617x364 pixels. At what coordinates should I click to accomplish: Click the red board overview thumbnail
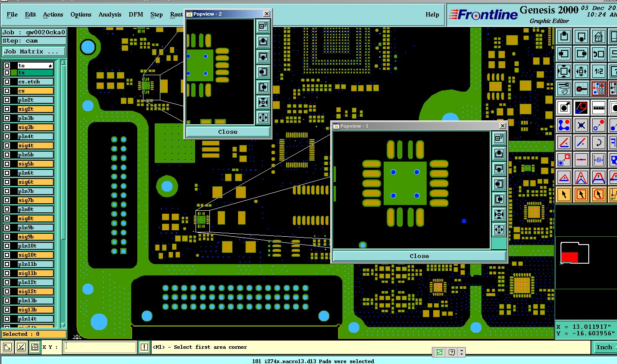coord(569,257)
